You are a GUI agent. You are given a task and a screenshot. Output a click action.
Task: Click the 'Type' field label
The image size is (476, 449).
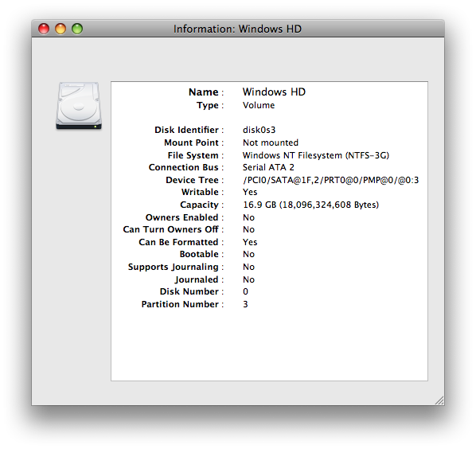pyautogui.click(x=207, y=105)
